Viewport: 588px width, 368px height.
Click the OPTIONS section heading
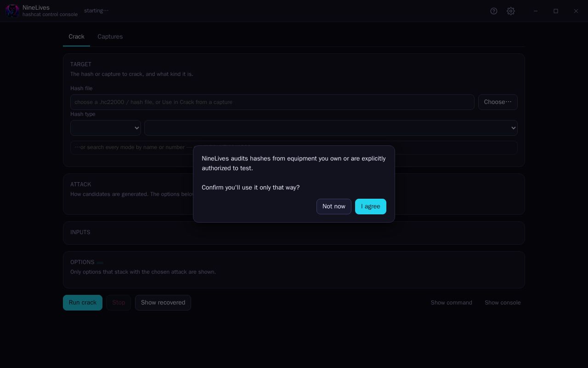tap(82, 262)
